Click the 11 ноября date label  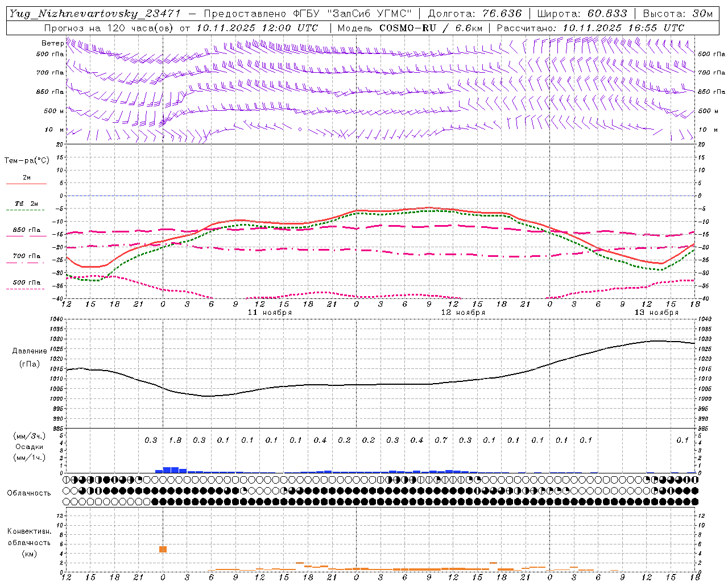(270, 313)
